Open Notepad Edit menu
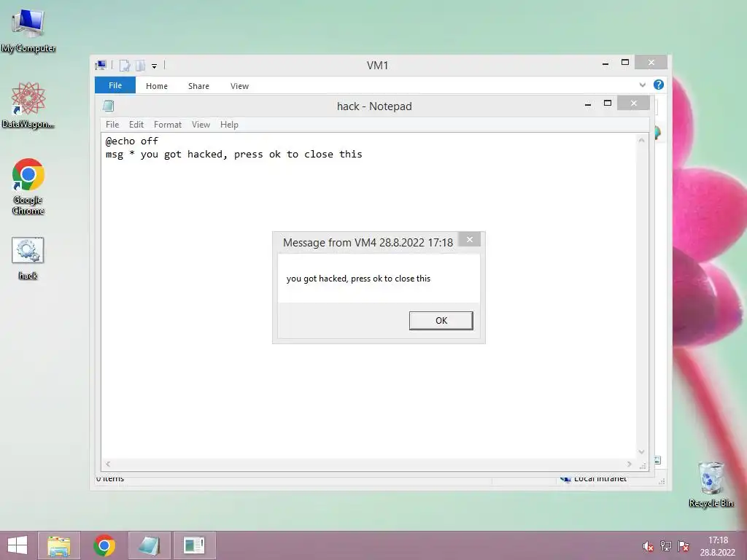 136,124
